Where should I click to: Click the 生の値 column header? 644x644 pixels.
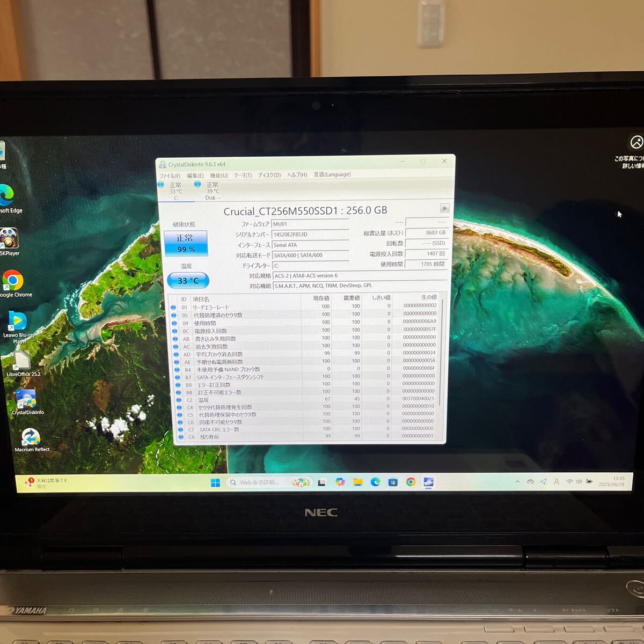[428, 297]
